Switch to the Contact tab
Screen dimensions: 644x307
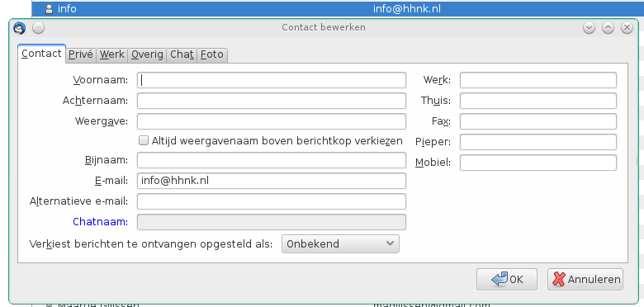(41, 54)
